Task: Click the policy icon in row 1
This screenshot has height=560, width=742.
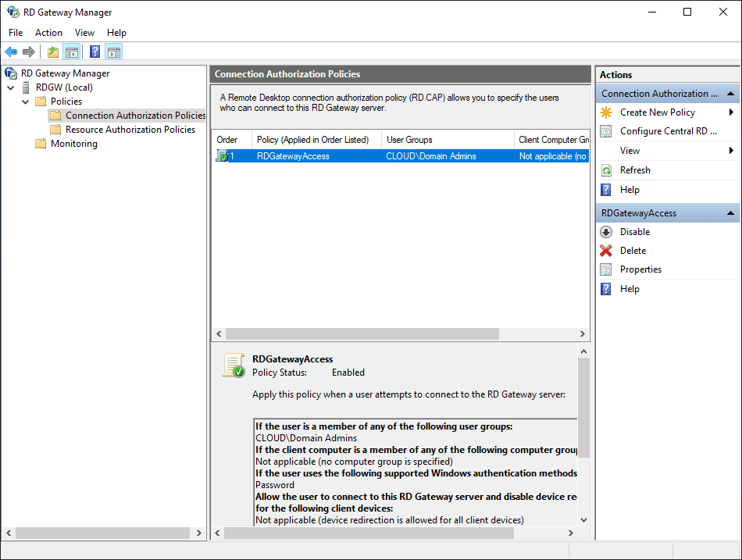Action: (x=222, y=155)
